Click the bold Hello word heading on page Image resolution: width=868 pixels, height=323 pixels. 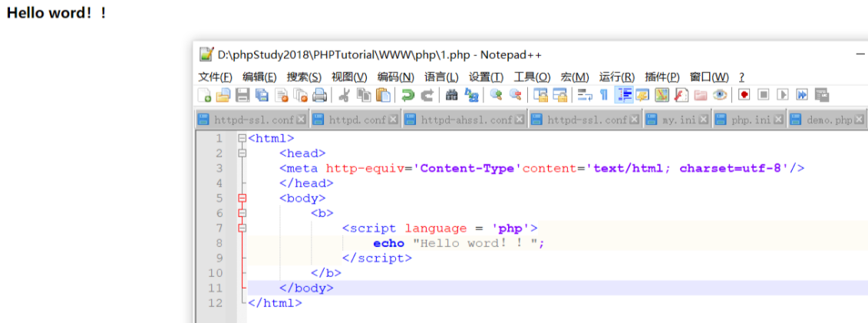click(x=56, y=13)
